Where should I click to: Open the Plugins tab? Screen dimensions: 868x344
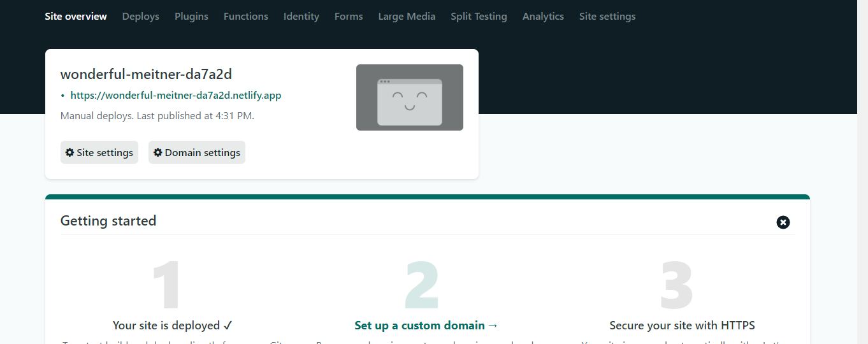point(191,17)
